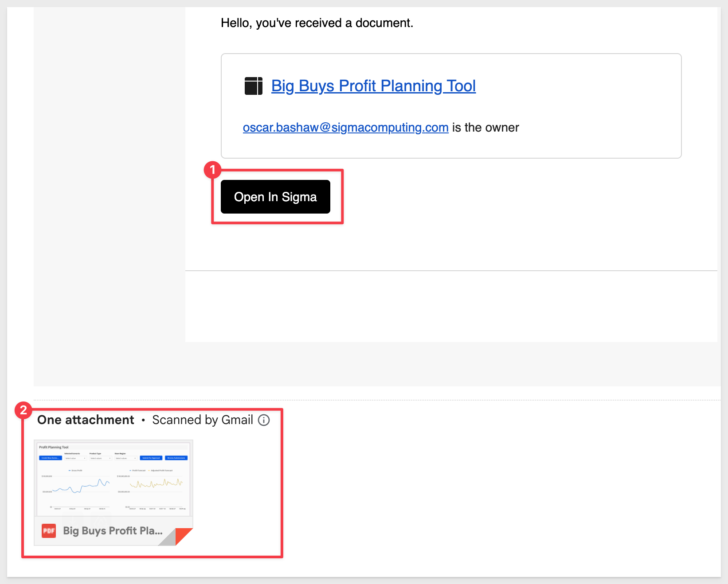The height and width of the screenshot is (584, 728).
Task: Click the Scanned by Gmail info icon
Action: point(264,420)
